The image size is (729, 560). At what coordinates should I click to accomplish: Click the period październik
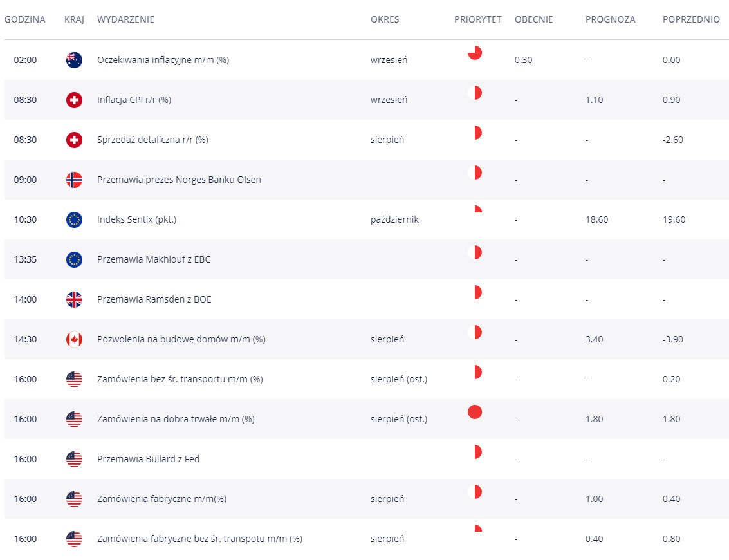[394, 219]
